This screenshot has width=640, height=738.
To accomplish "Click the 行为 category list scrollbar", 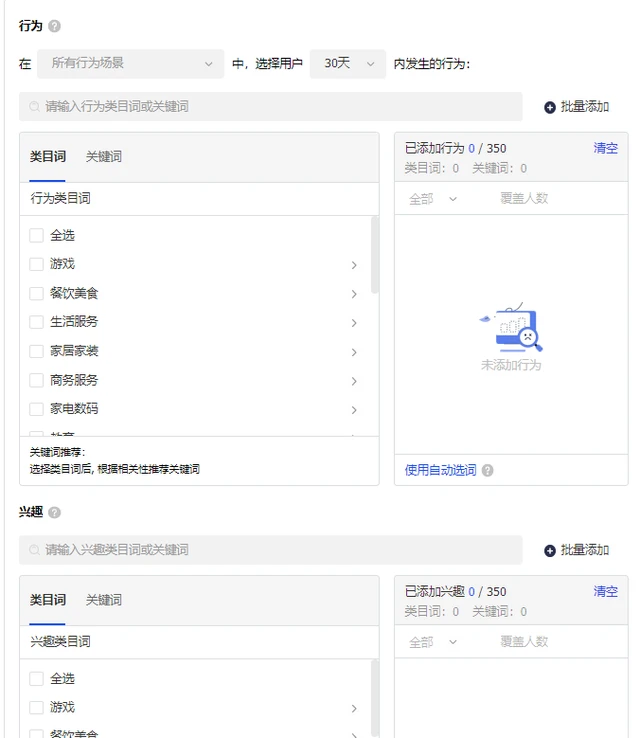I will click(375, 256).
